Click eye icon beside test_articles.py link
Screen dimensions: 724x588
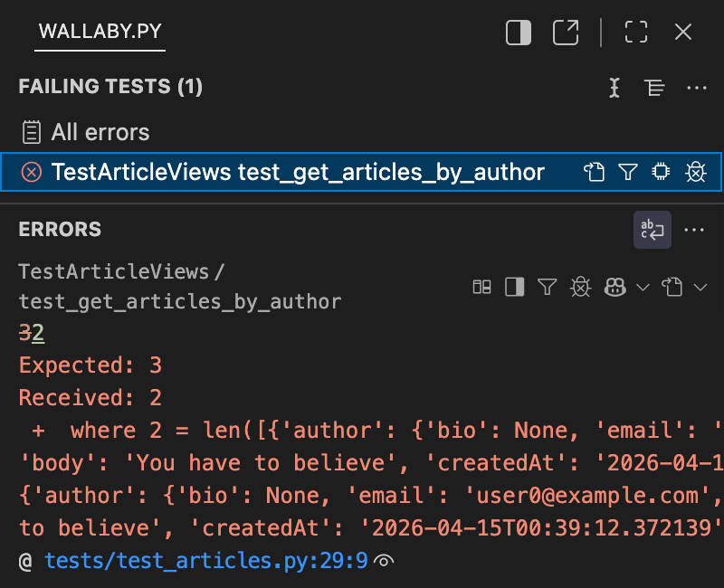(384, 561)
